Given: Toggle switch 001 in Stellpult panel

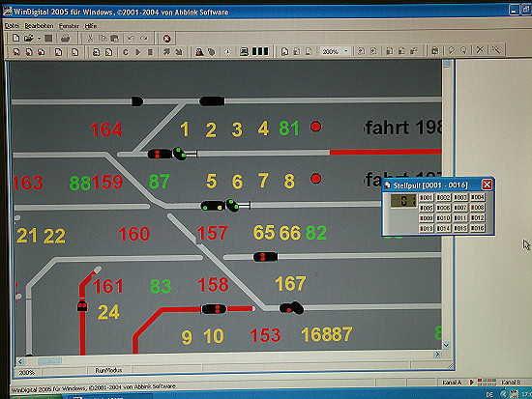Looking at the screenshot, I should pos(427,197).
